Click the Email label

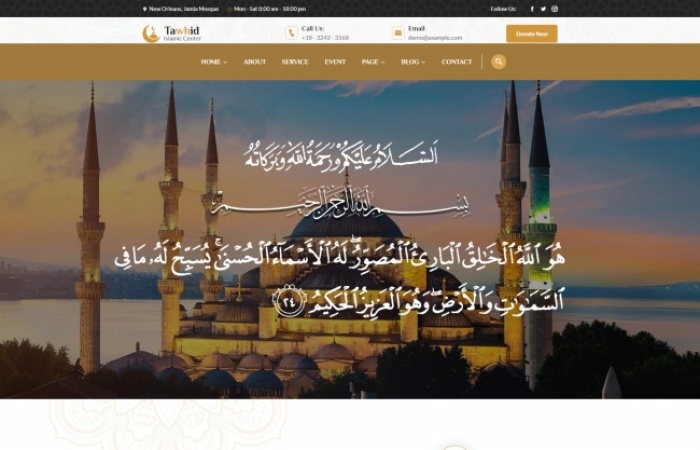(416, 29)
